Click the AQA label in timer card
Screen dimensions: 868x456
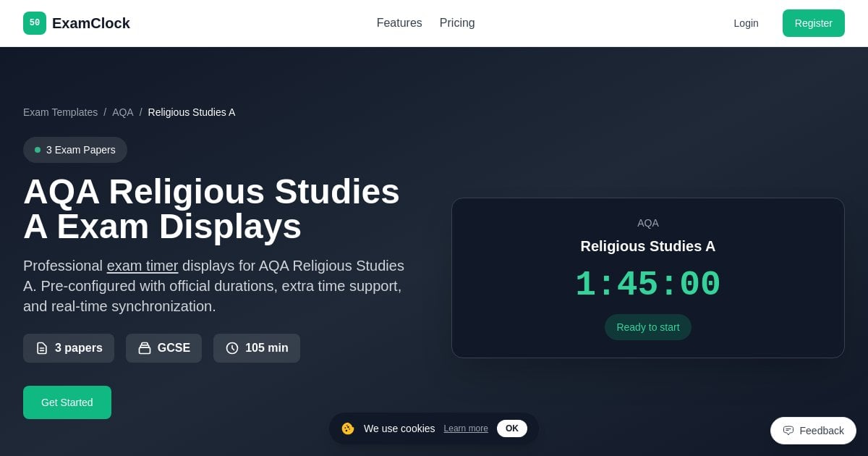pos(648,223)
